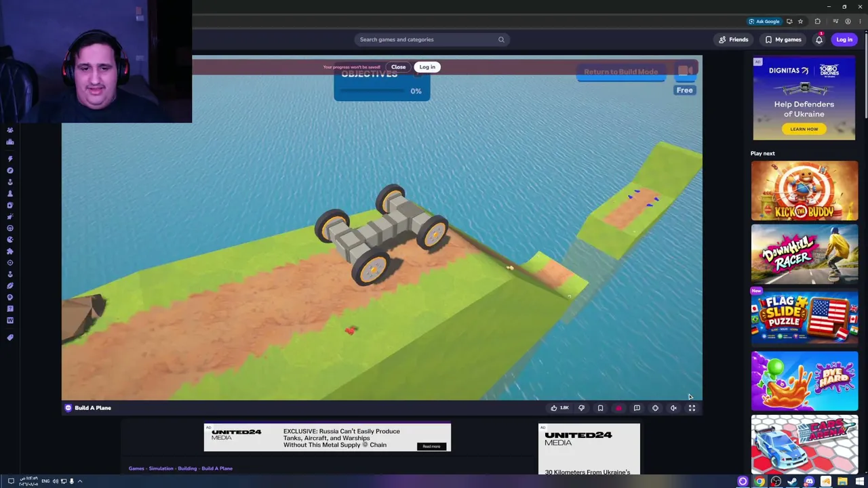Open the browser extensions menu
Screen dimensions: 868x488
(x=817, y=21)
